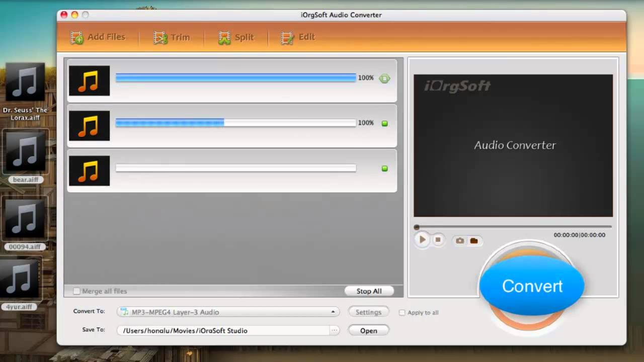The image size is (644, 362).
Task: Click the empty progress bar of the third file
Action: click(235, 168)
